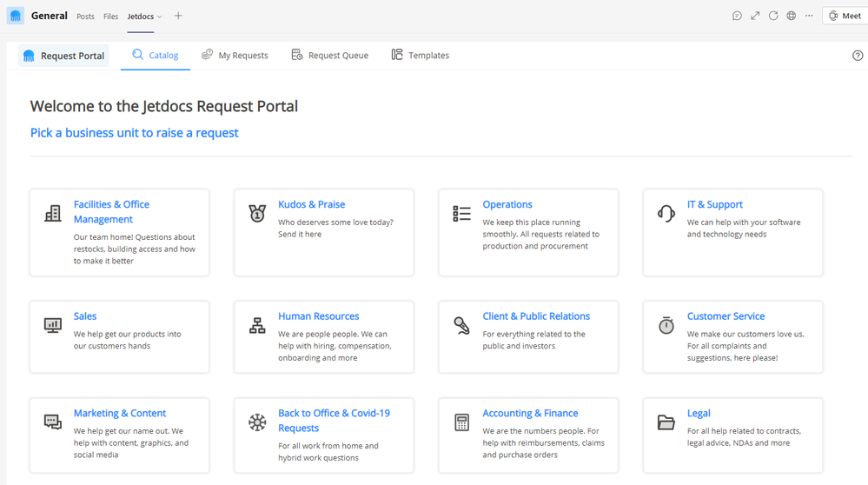868x485 pixels.
Task: Click the Accounting calculator icon
Action: pos(461,422)
